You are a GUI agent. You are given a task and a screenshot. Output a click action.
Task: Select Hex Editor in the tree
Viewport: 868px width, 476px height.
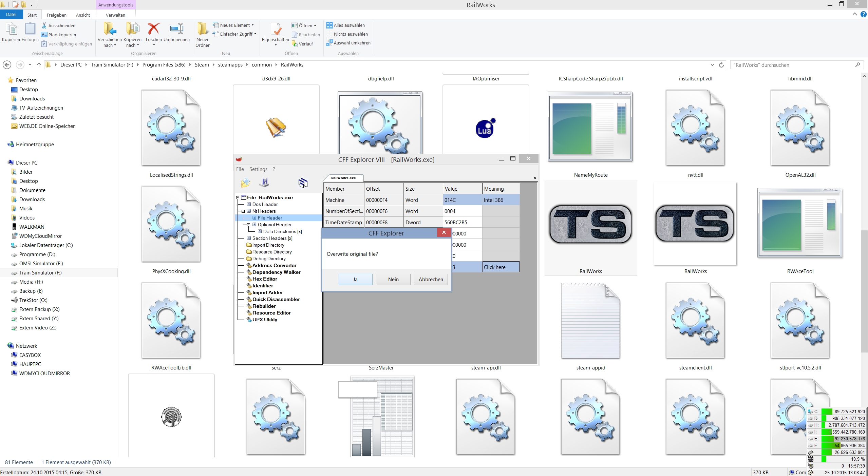pyautogui.click(x=264, y=279)
